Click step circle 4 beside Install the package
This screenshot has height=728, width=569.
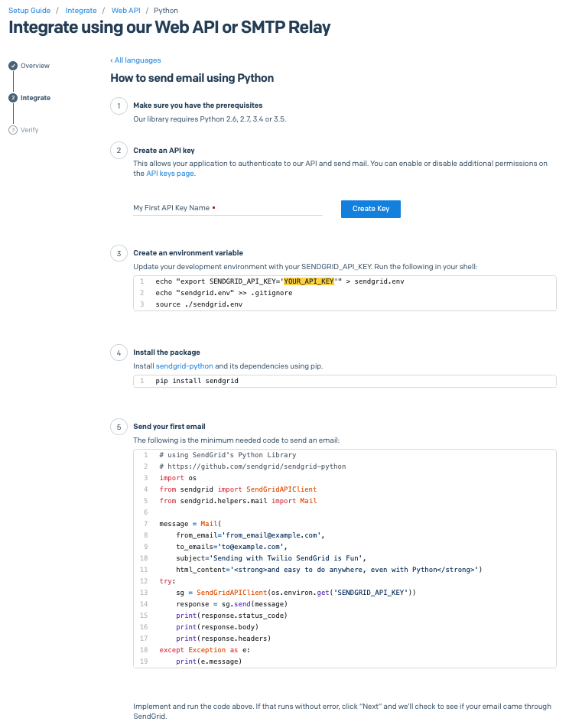[x=119, y=353]
